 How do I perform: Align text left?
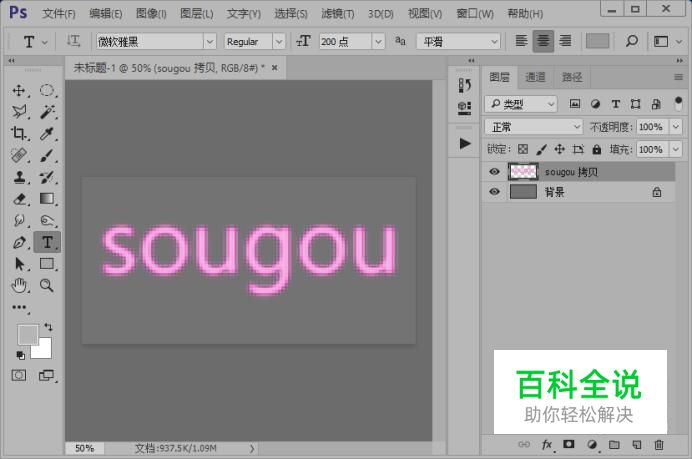[521, 41]
